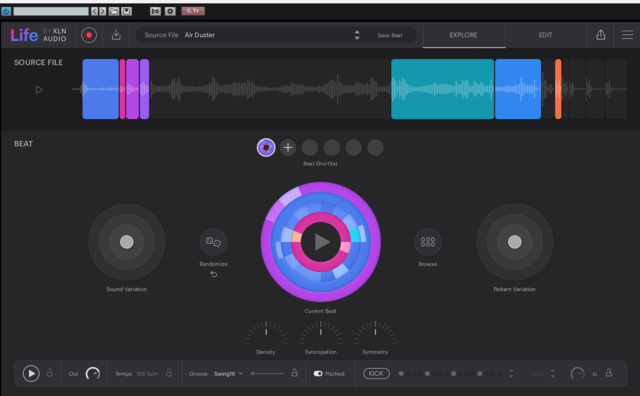Click the C.Tr button in host bar
Image resolution: width=640 pixels, height=396 pixels.
[193, 11]
